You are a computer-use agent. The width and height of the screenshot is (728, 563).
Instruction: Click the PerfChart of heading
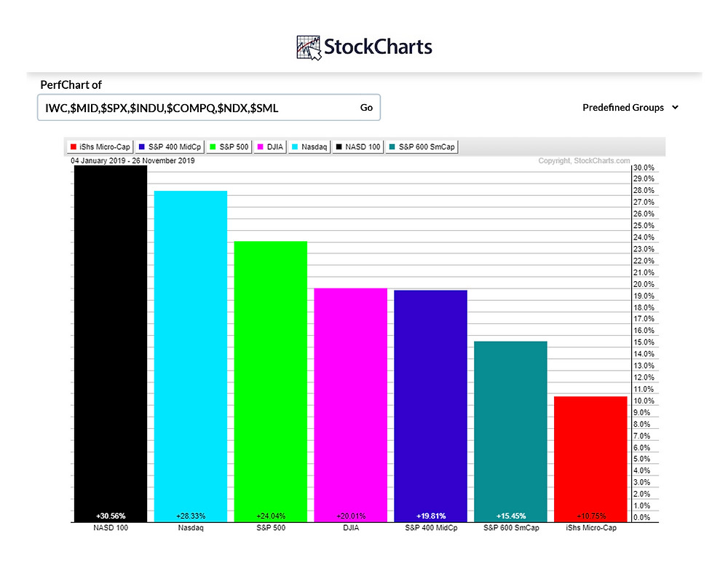point(71,85)
